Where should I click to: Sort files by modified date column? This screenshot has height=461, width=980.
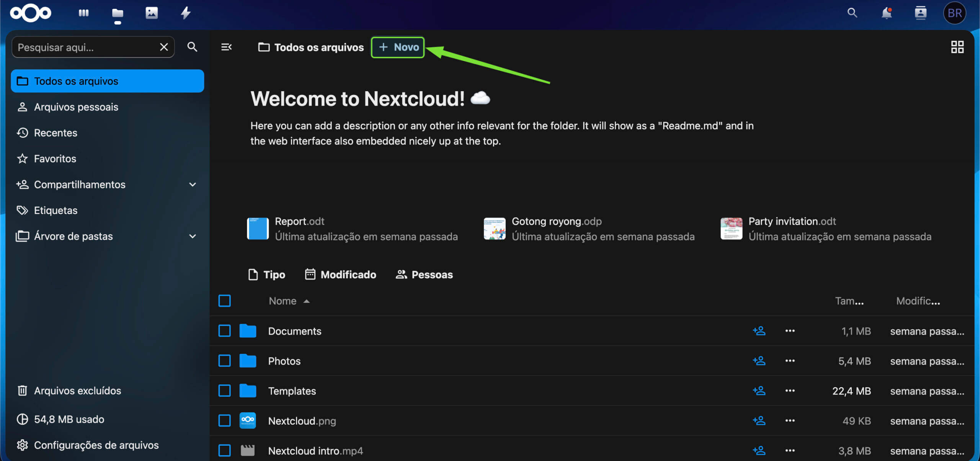pyautogui.click(x=918, y=301)
